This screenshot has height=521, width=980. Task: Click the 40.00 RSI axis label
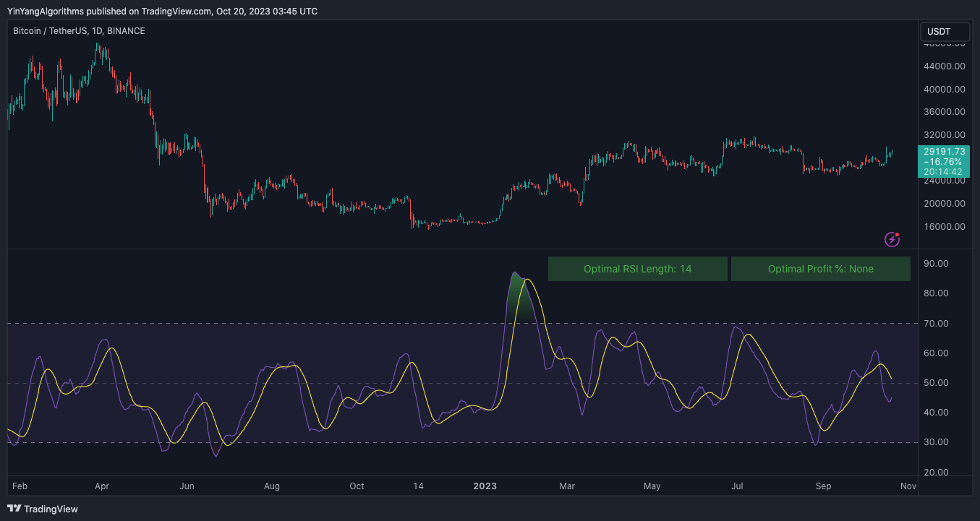coord(937,413)
